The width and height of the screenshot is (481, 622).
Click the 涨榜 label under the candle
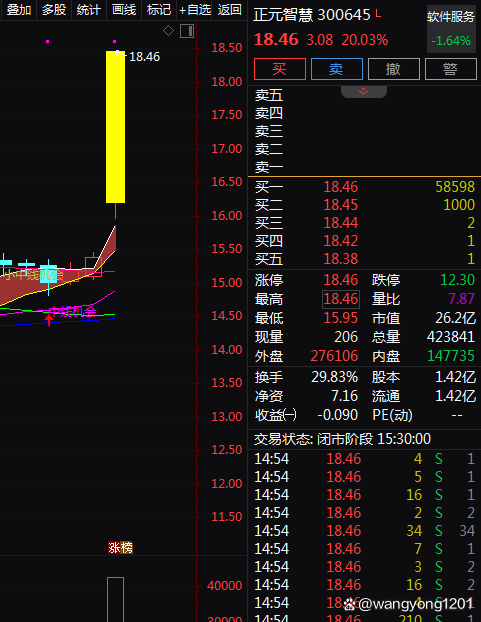tap(121, 548)
